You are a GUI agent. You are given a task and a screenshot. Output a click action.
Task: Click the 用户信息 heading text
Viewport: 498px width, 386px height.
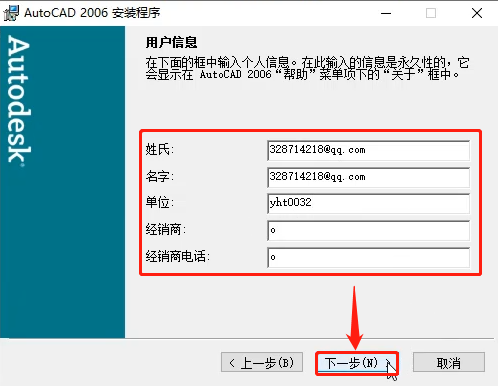[171, 42]
